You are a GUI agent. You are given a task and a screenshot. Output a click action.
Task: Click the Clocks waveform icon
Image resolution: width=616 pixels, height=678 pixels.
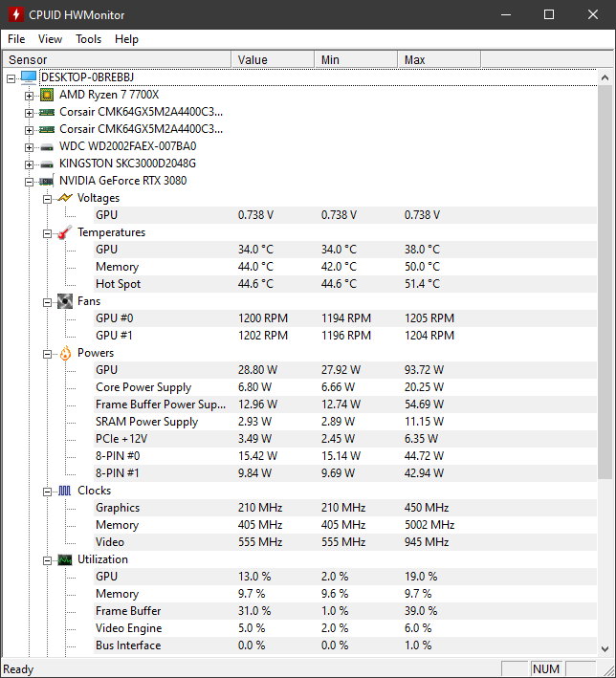(x=65, y=491)
